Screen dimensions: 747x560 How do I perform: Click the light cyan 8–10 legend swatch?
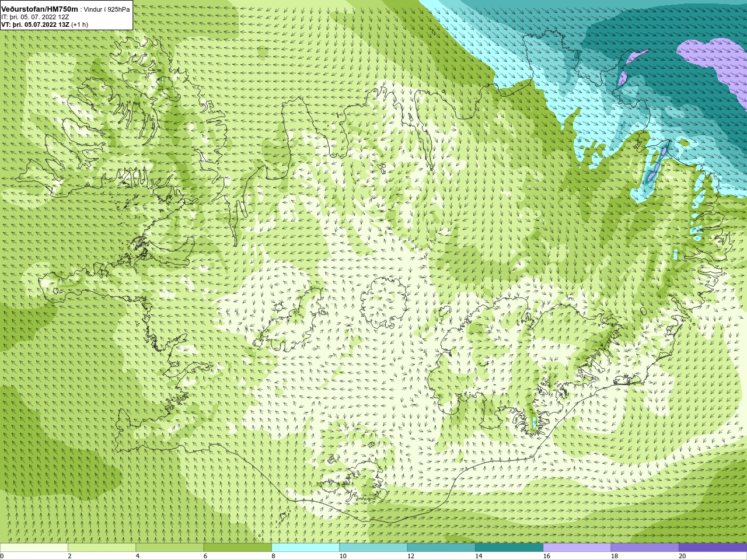tap(305, 548)
